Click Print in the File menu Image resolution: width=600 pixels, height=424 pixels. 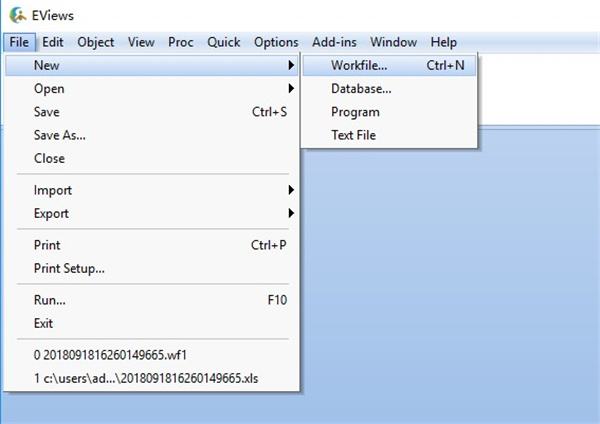coord(47,245)
